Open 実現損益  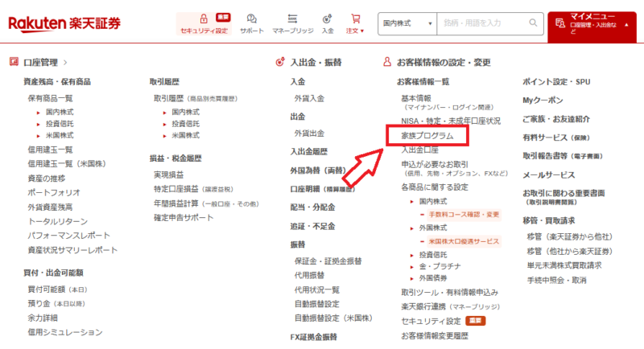pyautogui.click(x=169, y=174)
